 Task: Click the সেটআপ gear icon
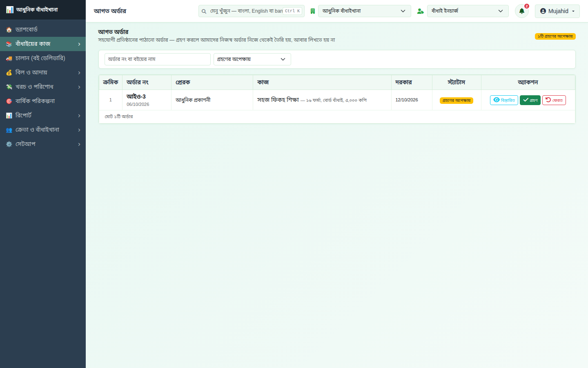[x=9, y=144]
